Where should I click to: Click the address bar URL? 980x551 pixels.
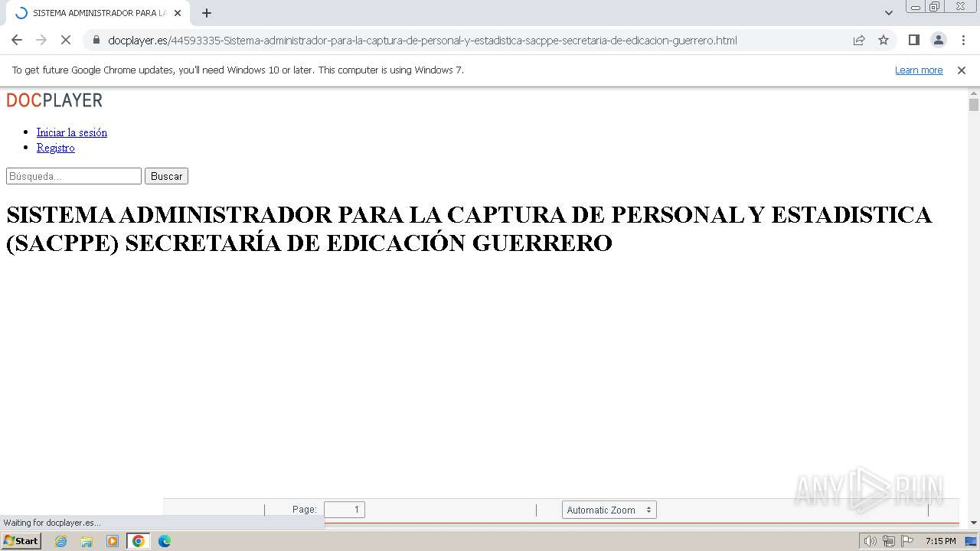pyautogui.click(x=423, y=41)
